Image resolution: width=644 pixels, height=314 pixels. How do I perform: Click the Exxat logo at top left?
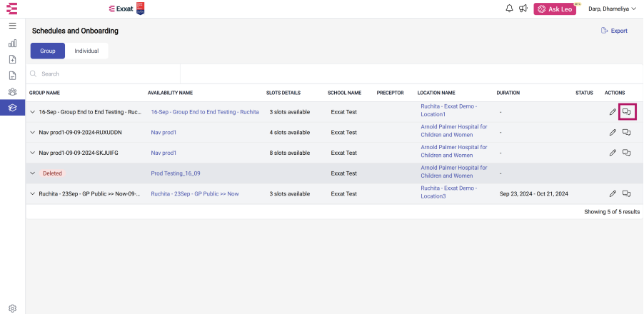tap(12, 9)
